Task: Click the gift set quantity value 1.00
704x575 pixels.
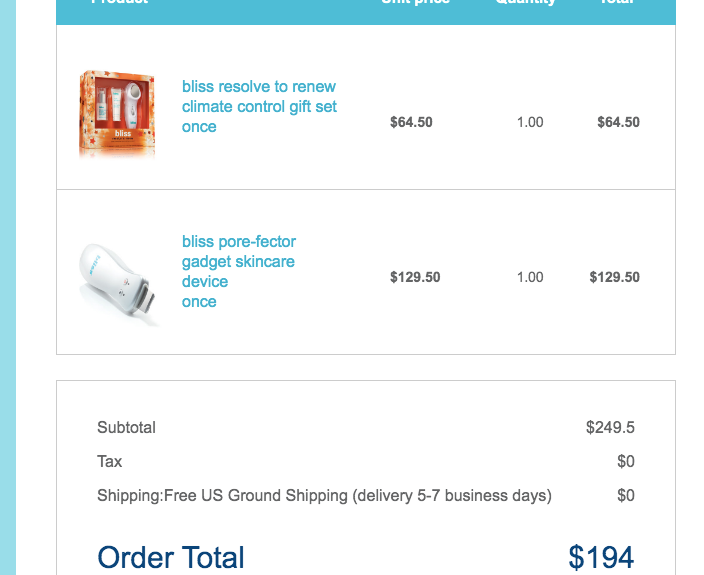Action: 530,122
